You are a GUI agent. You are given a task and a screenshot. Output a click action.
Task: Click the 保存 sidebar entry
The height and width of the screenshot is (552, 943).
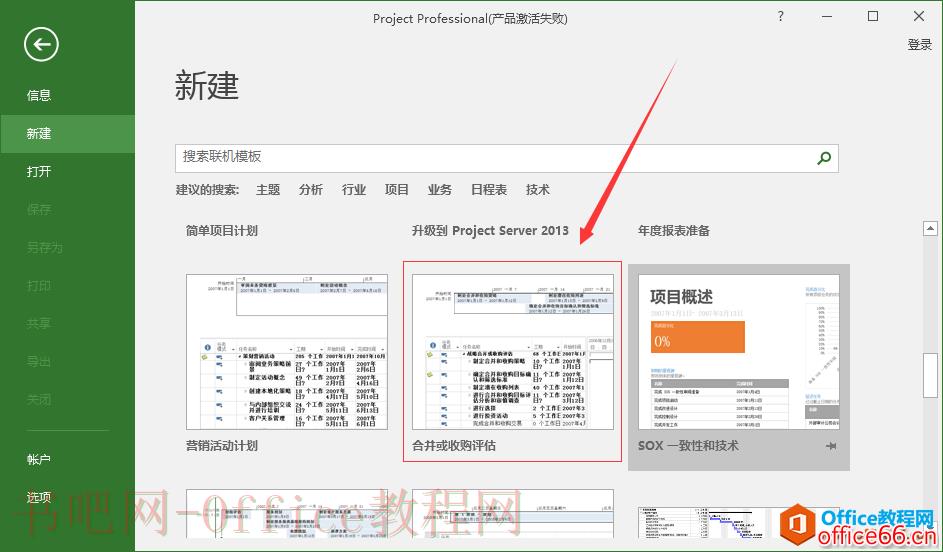point(38,209)
